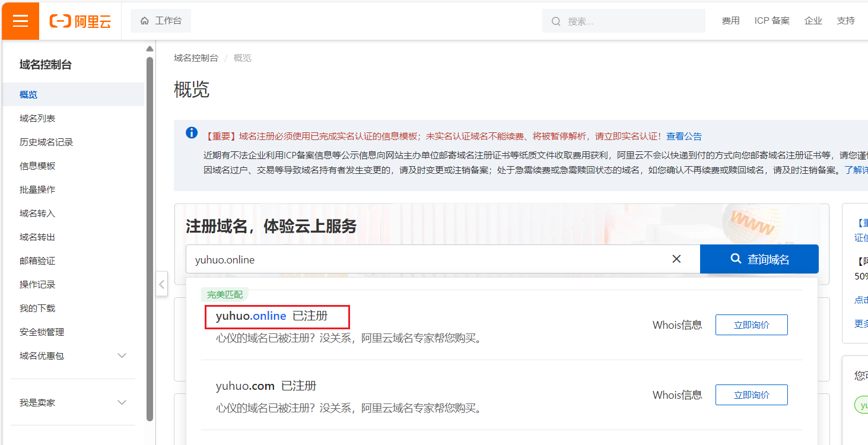Open the 支持 menu

845,21
